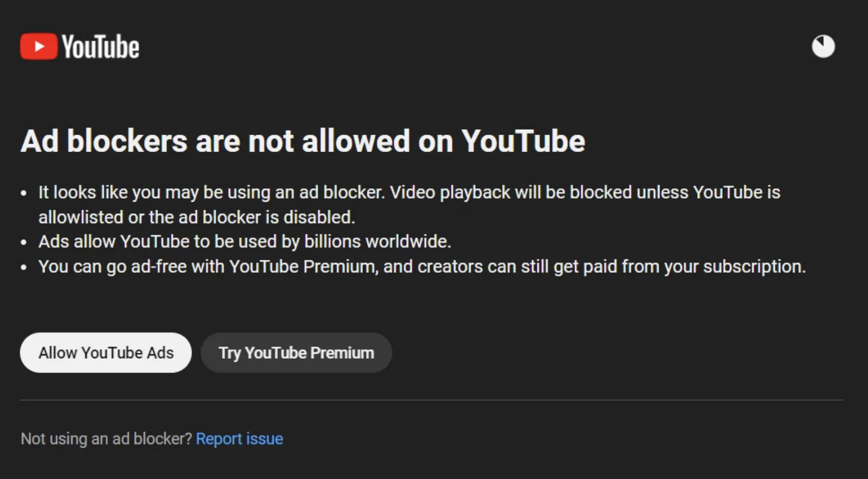Click Report issue to dispute the ad blocker detection
This screenshot has width=868, height=479.
point(240,439)
